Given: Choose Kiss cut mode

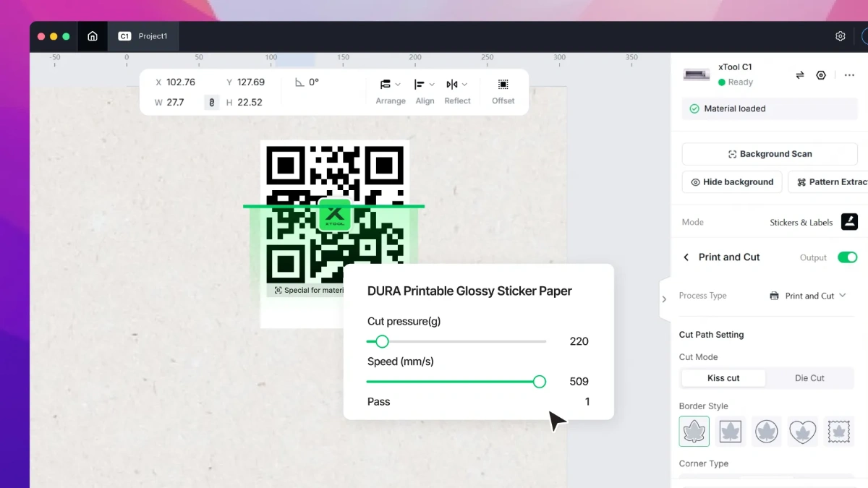Looking at the screenshot, I should click(723, 378).
